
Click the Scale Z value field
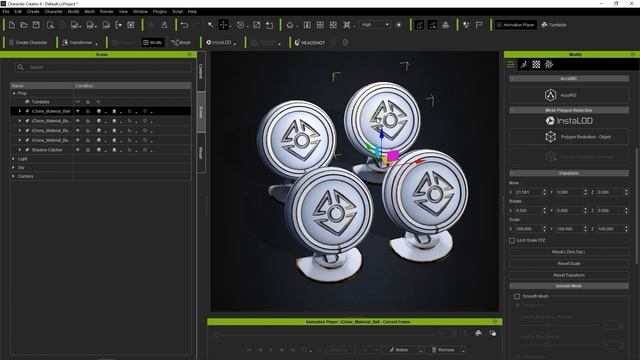coord(612,229)
